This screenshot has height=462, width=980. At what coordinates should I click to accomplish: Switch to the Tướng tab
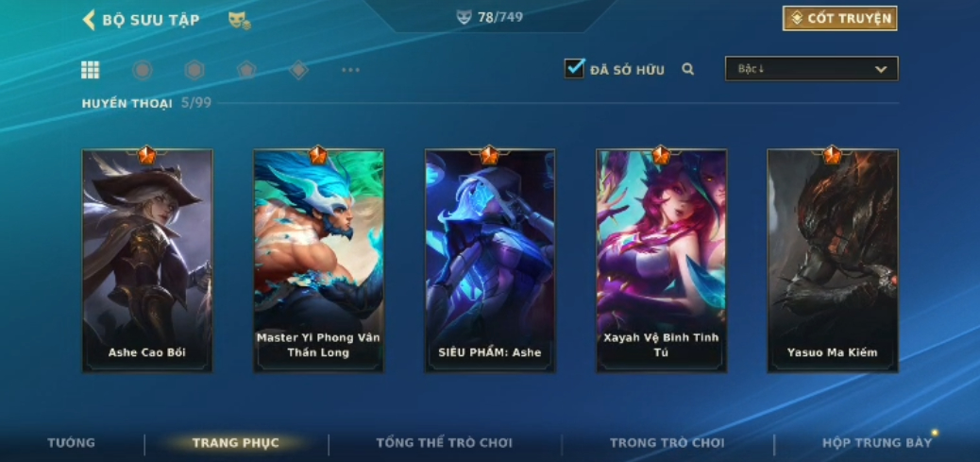pos(71,442)
